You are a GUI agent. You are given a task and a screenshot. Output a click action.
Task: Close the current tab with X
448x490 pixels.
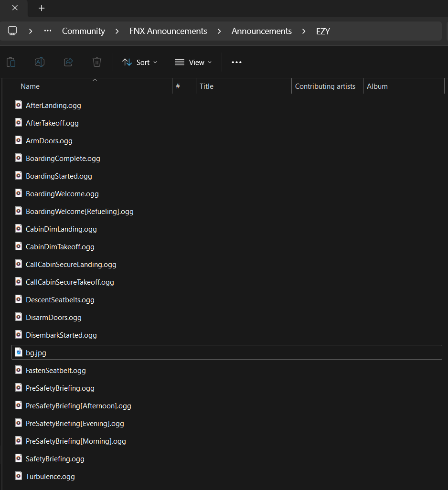[x=15, y=8]
